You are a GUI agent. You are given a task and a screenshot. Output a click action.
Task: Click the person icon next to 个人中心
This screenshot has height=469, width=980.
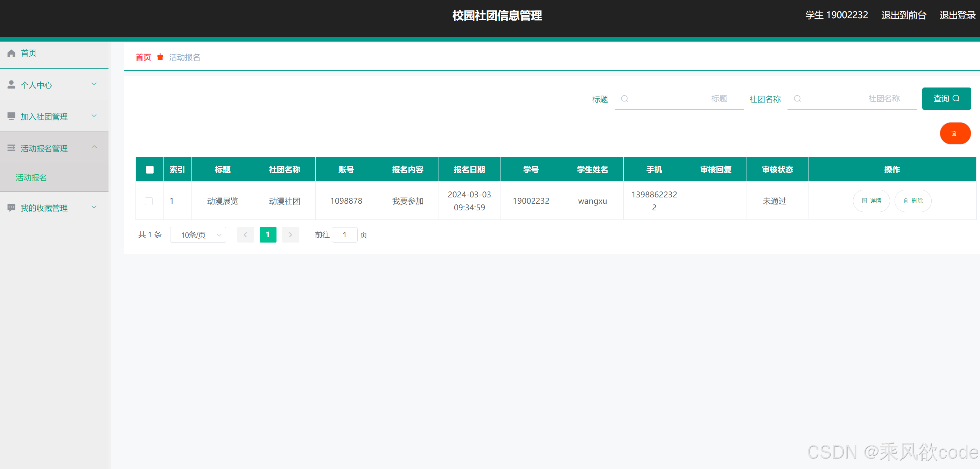(x=11, y=84)
